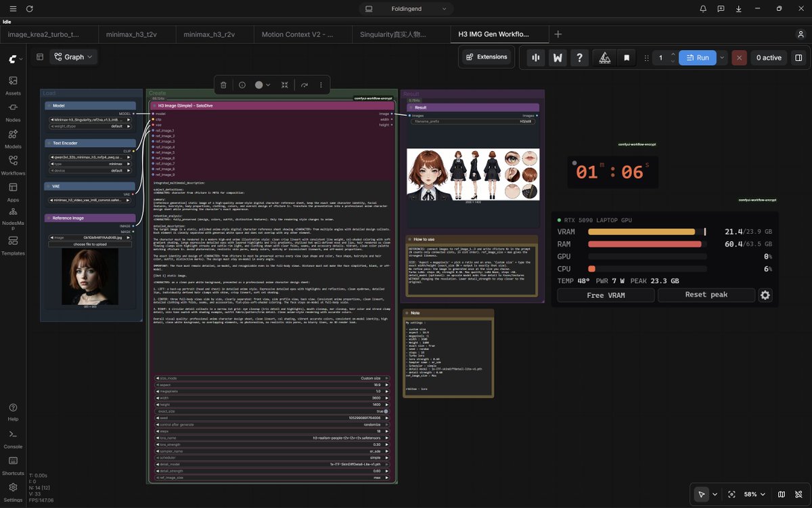Screen dimensions: 812x508
Task: Open the scheduler combo box
Action: (x=273, y=457)
